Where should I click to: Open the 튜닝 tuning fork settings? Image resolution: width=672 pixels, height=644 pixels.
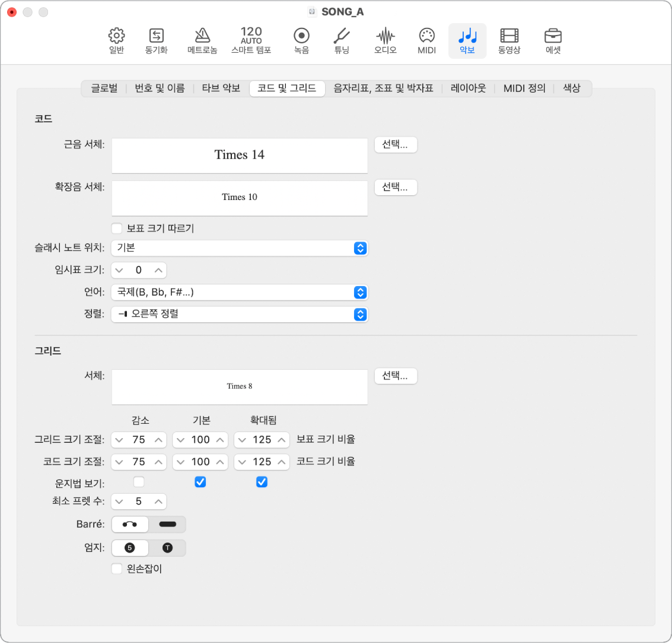point(342,40)
